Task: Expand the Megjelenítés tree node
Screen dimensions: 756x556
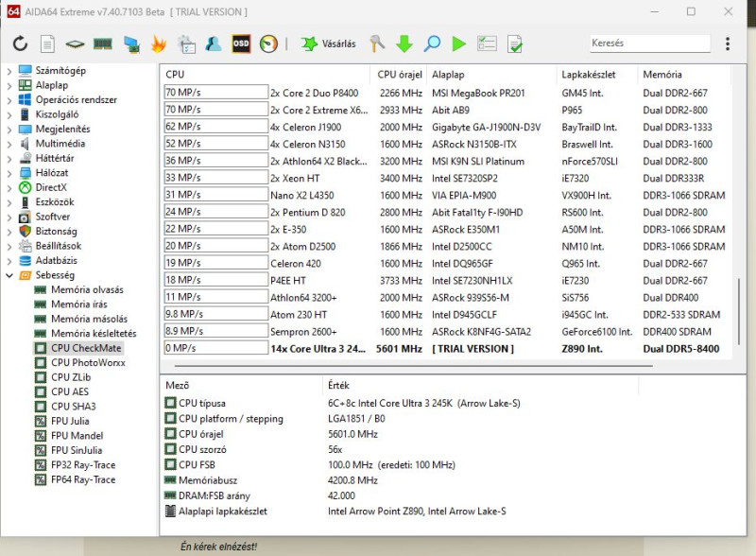Action: coord(9,130)
